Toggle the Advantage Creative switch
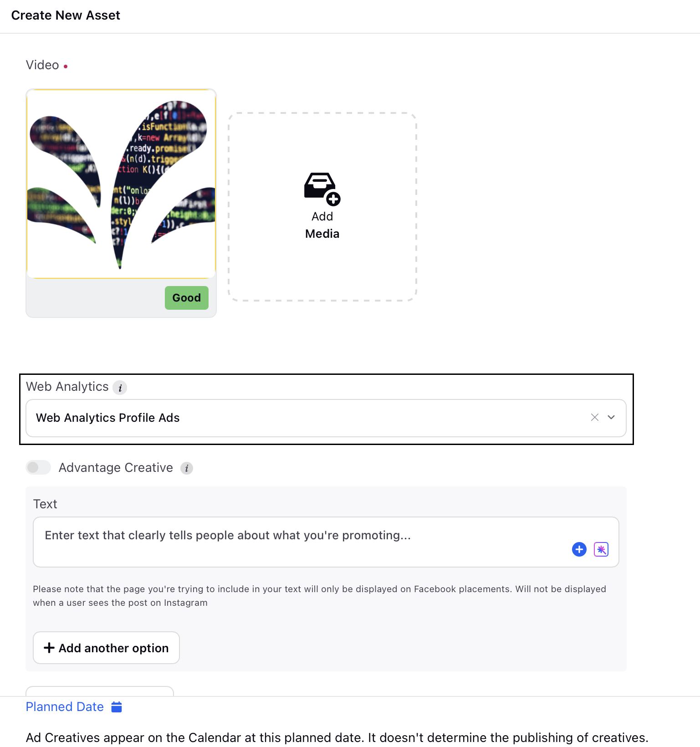700x747 pixels. (x=38, y=467)
